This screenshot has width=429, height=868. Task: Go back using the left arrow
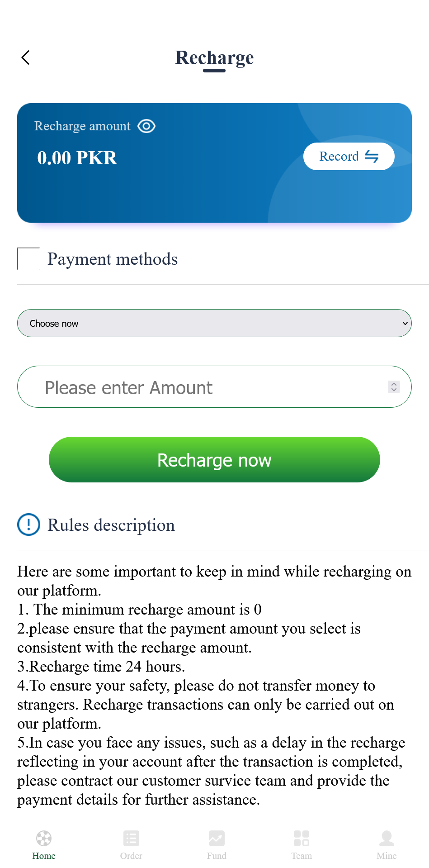(x=26, y=57)
